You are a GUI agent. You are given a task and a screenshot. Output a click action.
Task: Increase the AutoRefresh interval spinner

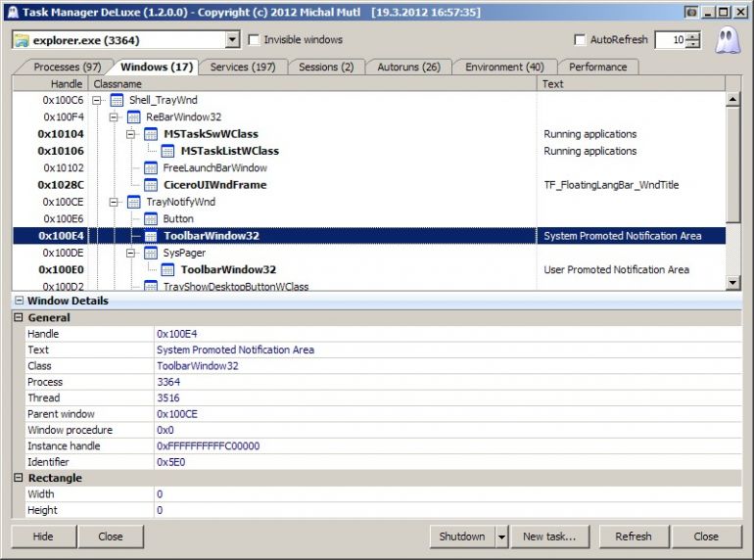pos(694,36)
